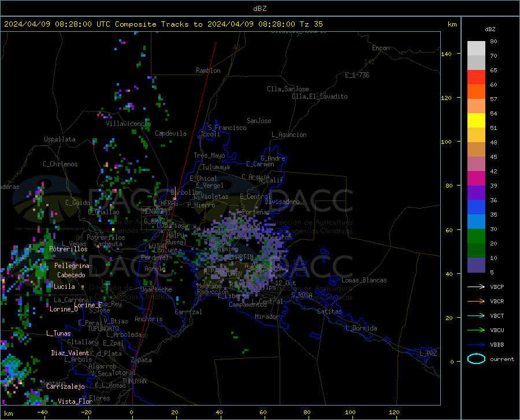This screenshot has width=520, height=420.
Task: Click the light orange 57 dBZ swatch
Action: pos(476,106)
